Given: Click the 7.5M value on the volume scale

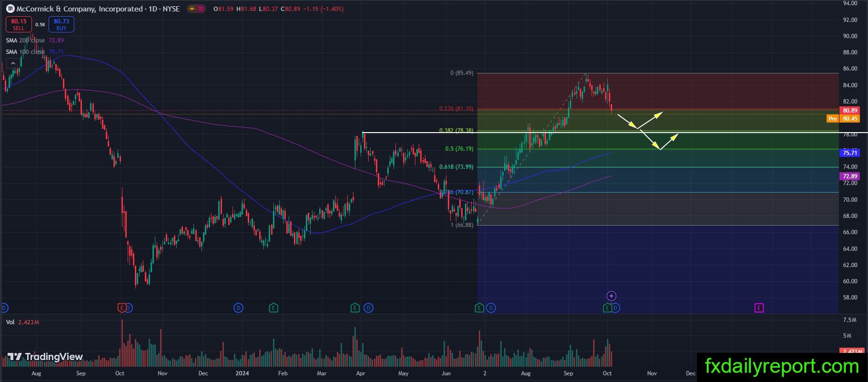Looking at the screenshot, I should [849, 320].
